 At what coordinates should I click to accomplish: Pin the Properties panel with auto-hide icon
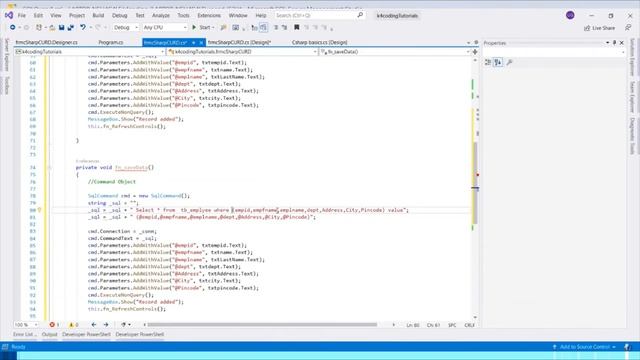[614, 42]
